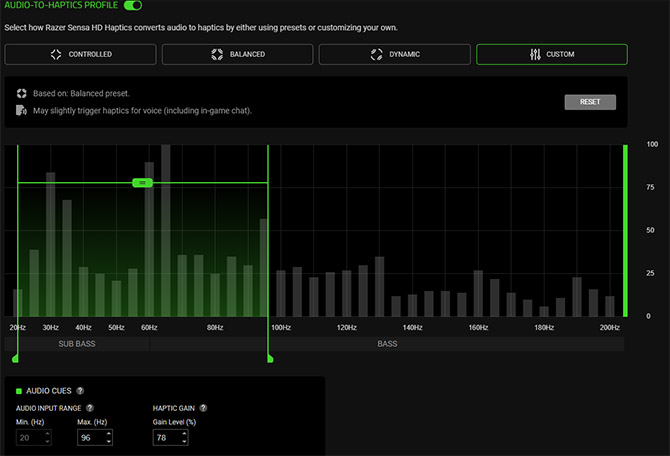Click the green vertical level bar at right
This screenshot has height=456, width=670.
coord(626,231)
